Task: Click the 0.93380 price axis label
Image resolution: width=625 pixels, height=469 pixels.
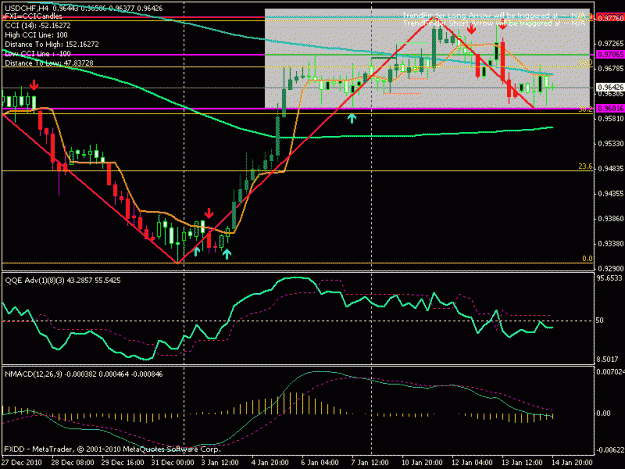Action: pos(611,243)
